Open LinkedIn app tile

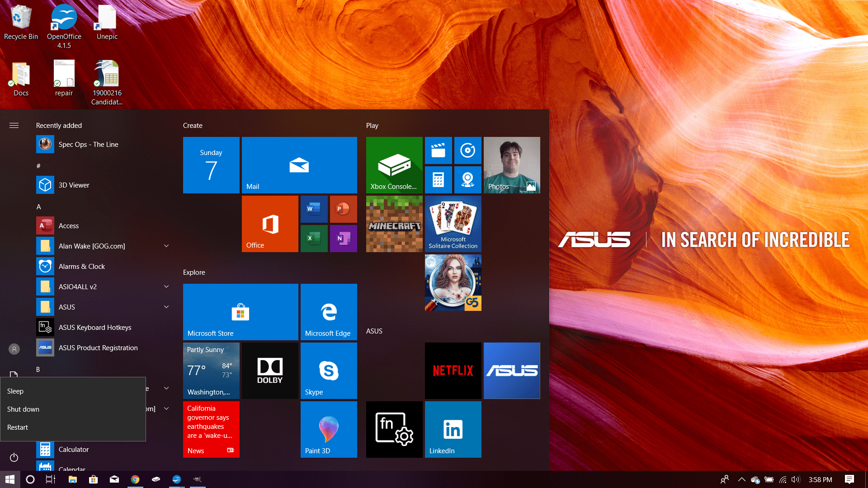(452, 430)
